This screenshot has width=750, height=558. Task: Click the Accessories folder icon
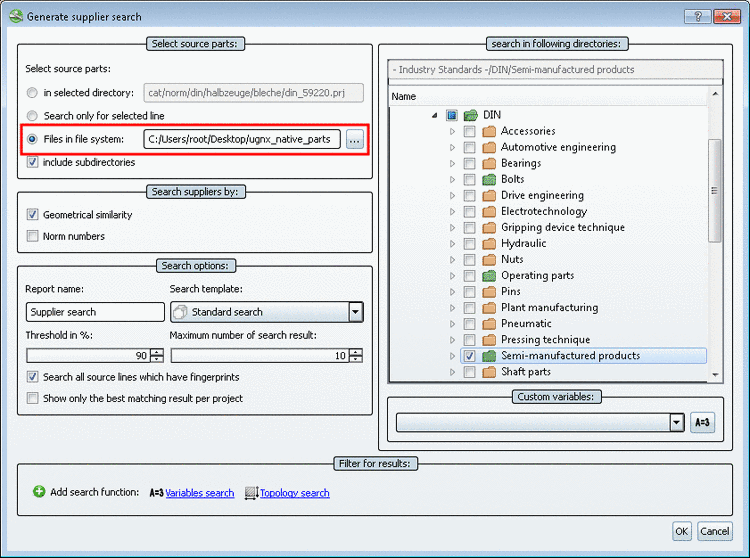point(489,131)
